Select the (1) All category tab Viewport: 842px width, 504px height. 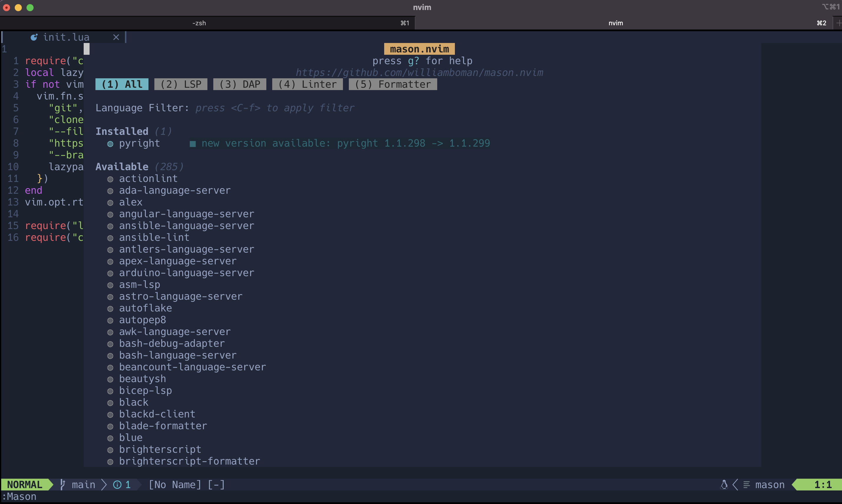[122, 84]
